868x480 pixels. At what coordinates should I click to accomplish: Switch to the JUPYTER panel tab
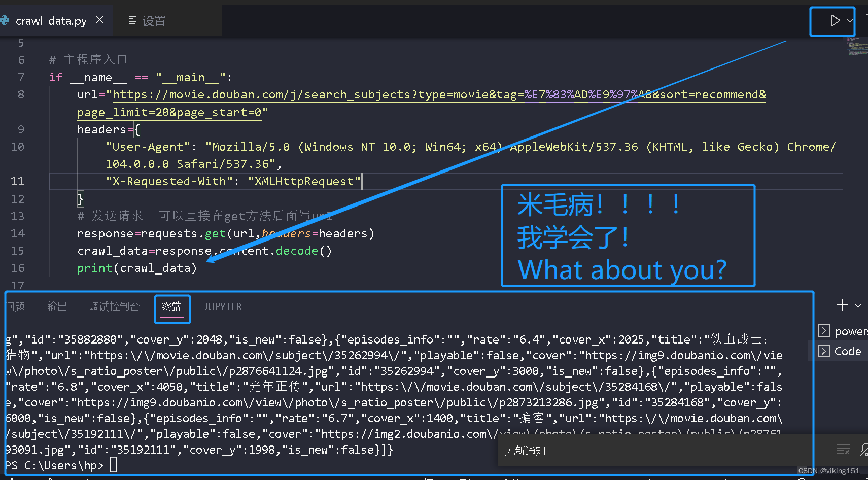[x=223, y=306]
